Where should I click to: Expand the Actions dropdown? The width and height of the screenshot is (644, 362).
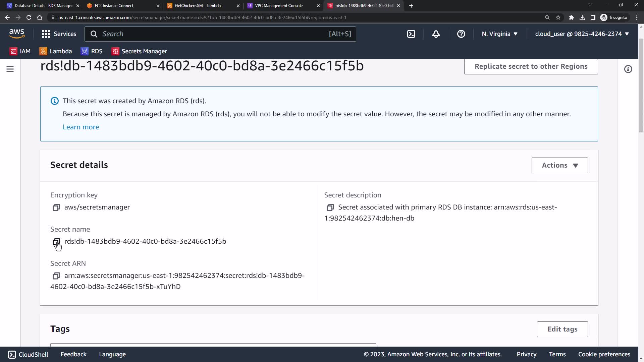(x=559, y=165)
